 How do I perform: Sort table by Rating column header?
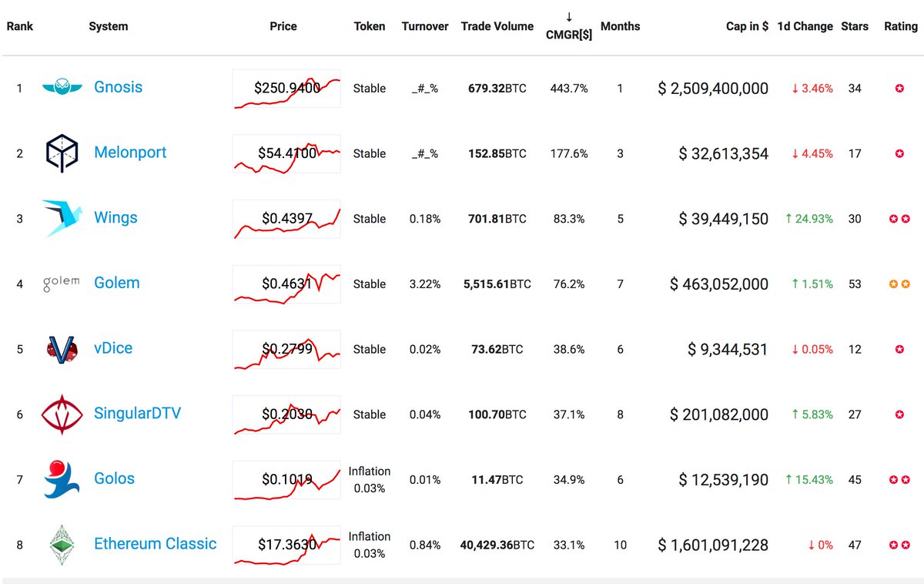[901, 26]
